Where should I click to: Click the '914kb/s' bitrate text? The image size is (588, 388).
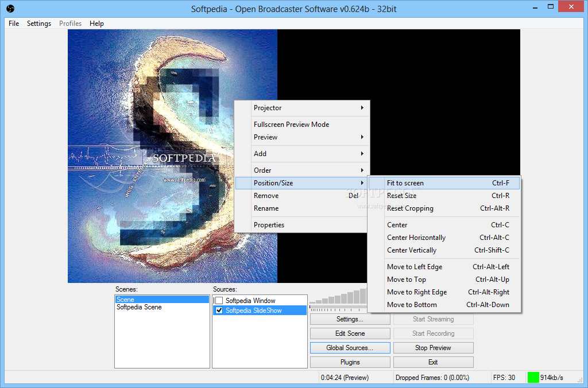tap(552, 378)
